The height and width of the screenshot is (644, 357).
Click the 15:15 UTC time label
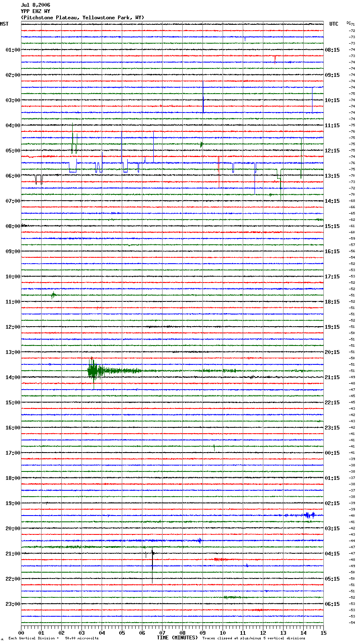pos(332,226)
